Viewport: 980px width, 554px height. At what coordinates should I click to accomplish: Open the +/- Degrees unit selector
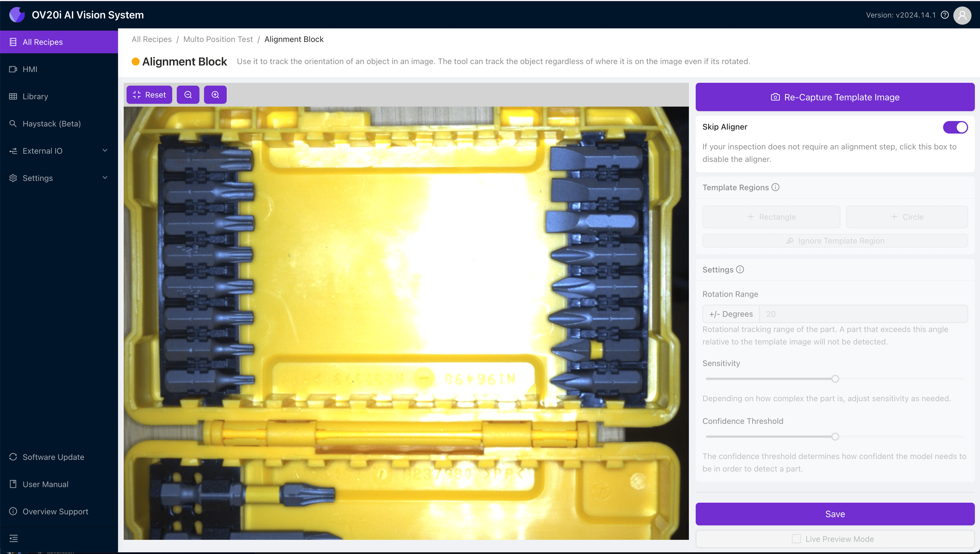(730, 314)
